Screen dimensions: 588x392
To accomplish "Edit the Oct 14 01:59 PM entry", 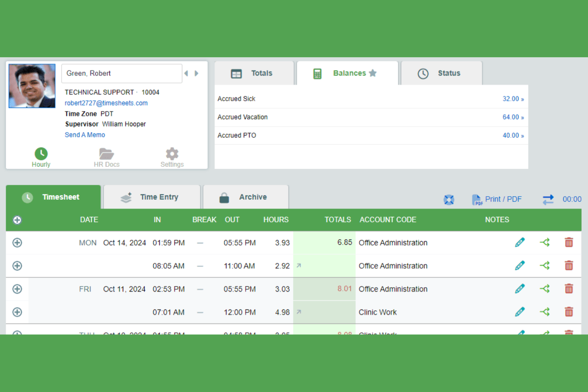I will [520, 242].
